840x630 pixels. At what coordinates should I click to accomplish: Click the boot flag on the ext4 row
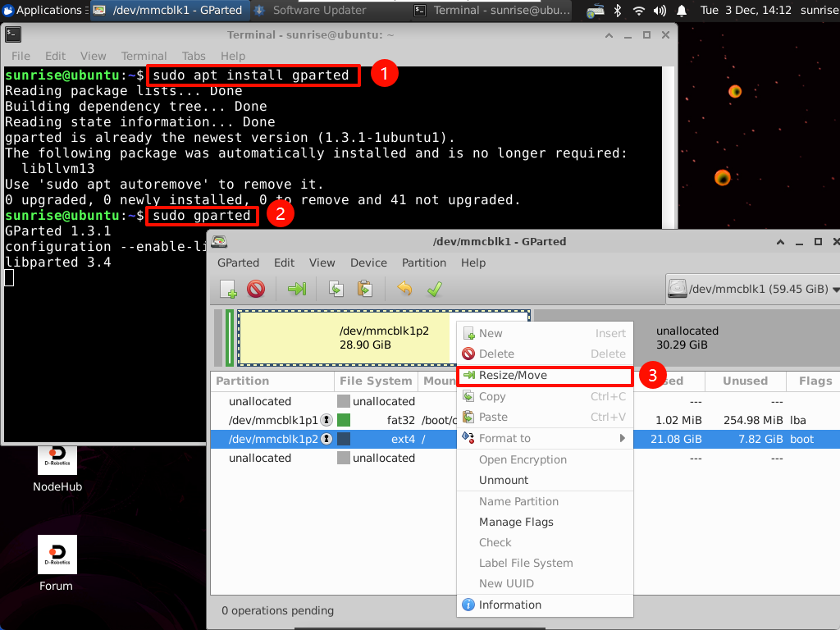[802, 440]
